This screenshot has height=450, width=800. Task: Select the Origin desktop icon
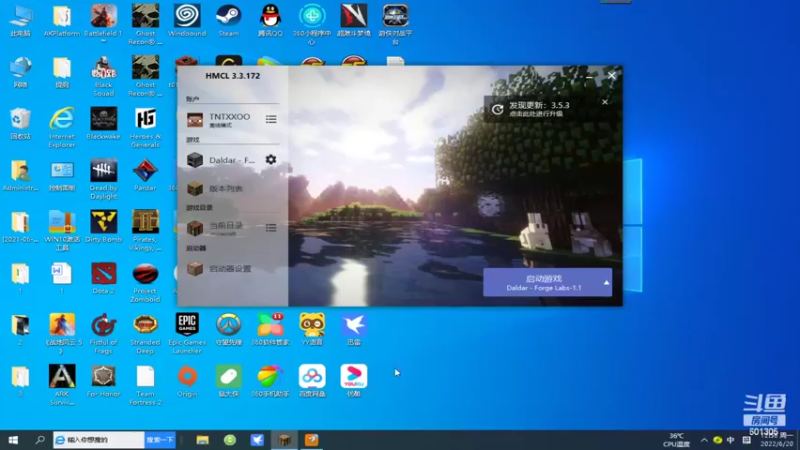tap(187, 381)
